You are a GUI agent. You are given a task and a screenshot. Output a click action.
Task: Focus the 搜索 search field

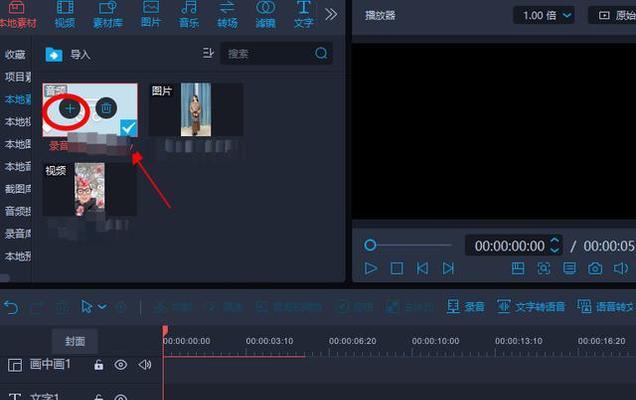click(x=276, y=54)
